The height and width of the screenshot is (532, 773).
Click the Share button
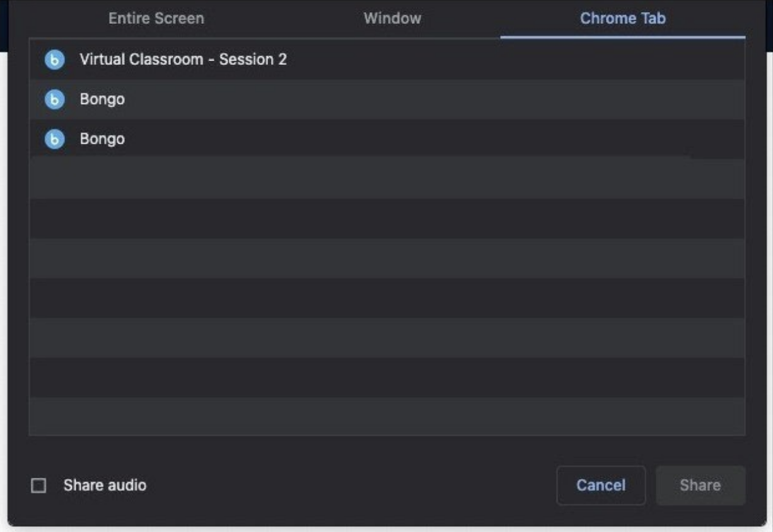click(x=700, y=485)
